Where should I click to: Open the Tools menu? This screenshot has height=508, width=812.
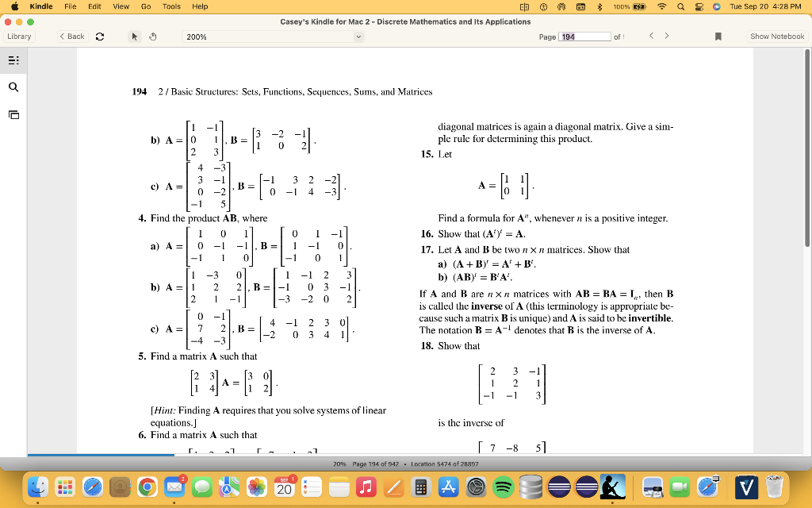pyautogui.click(x=171, y=6)
